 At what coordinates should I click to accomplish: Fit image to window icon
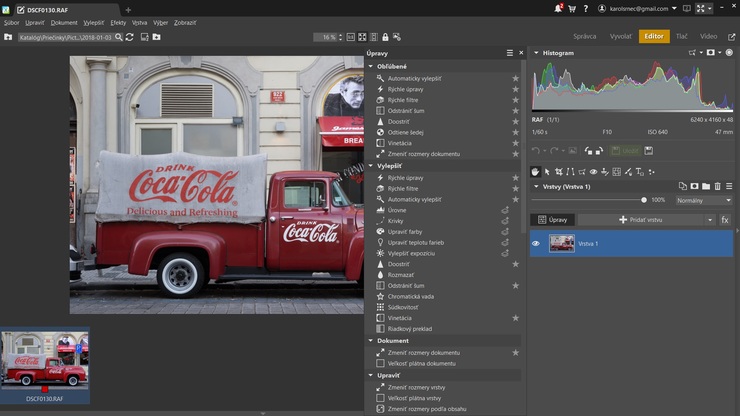(362, 37)
